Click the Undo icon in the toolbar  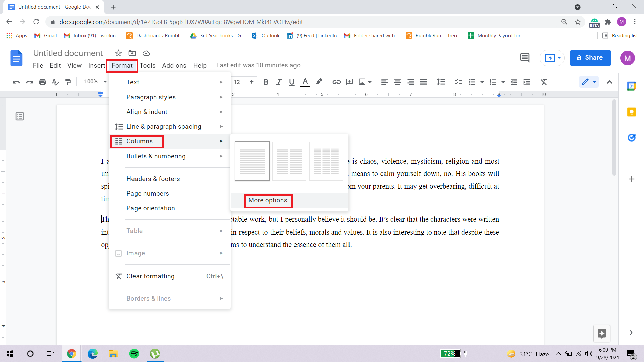pyautogui.click(x=16, y=82)
